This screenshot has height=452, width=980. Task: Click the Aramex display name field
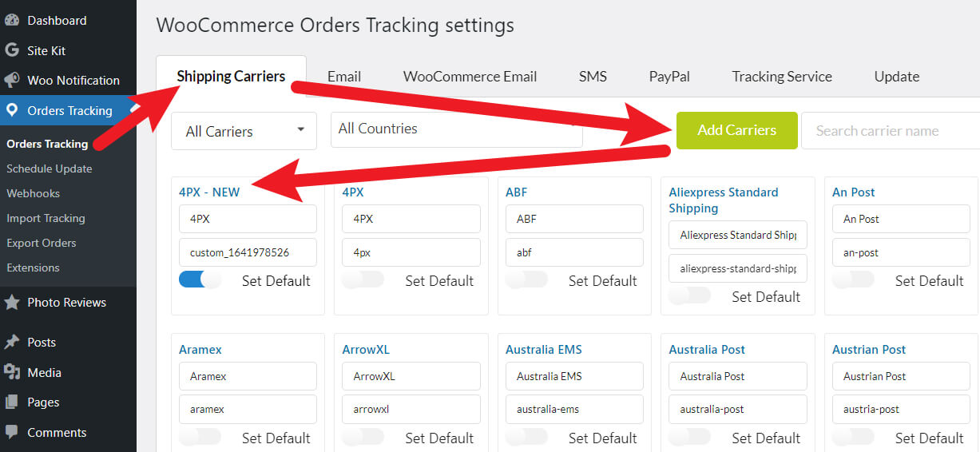pyautogui.click(x=248, y=376)
